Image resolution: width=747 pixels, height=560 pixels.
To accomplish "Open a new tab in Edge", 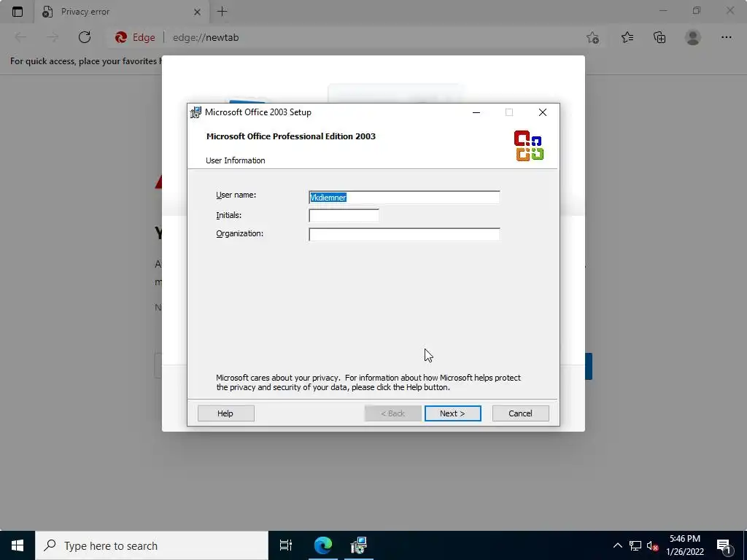I will point(222,12).
